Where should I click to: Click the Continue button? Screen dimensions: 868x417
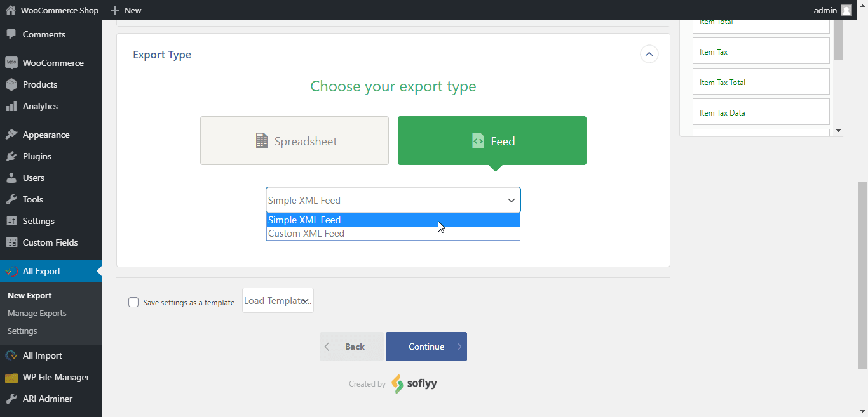[x=426, y=347]
